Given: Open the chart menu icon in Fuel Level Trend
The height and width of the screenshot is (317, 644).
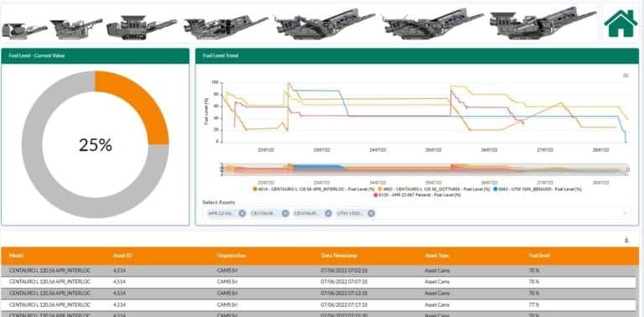Looking at the screenshot, I should [x=626, y=75].
